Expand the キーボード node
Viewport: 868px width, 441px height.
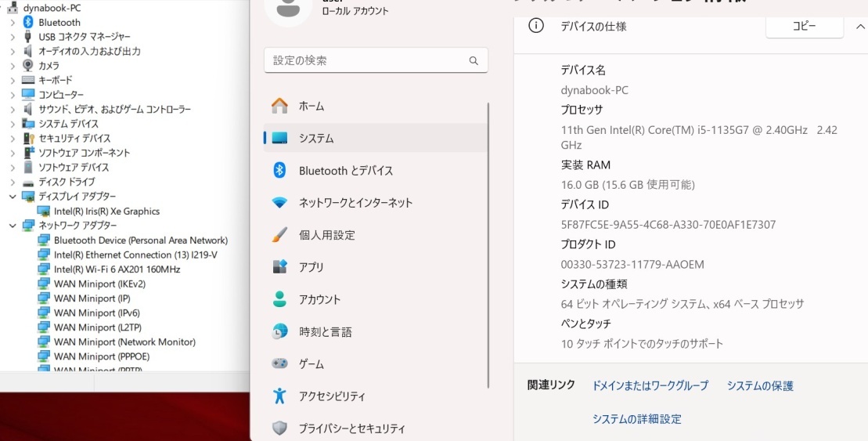(13, 80)
